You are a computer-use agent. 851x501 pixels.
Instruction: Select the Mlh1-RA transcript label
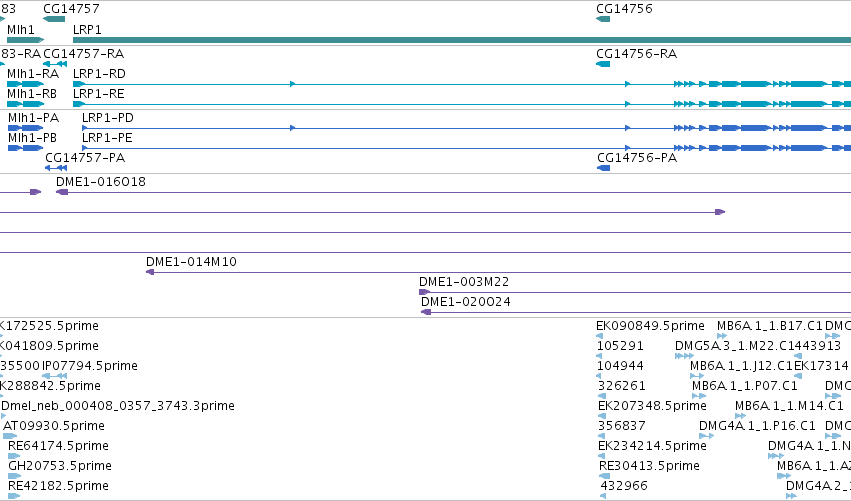[x=33, y=74]
